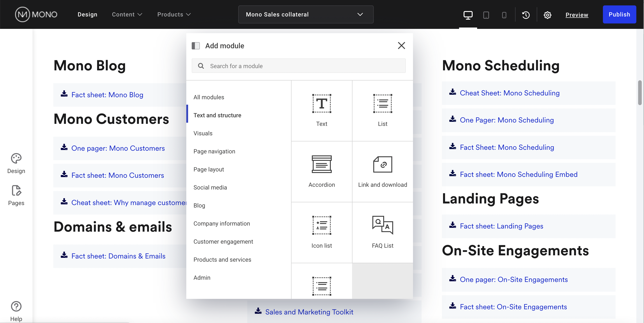Click the page vertical scrollbar thumb
The height and width of the screenshot is (323, 644).
coord(640,92)
